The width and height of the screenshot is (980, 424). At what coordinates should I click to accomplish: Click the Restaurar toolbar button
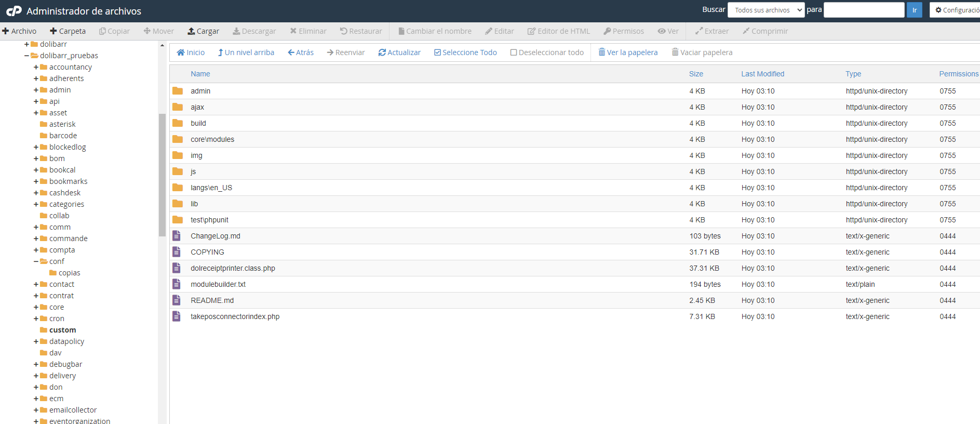[361, 31]
